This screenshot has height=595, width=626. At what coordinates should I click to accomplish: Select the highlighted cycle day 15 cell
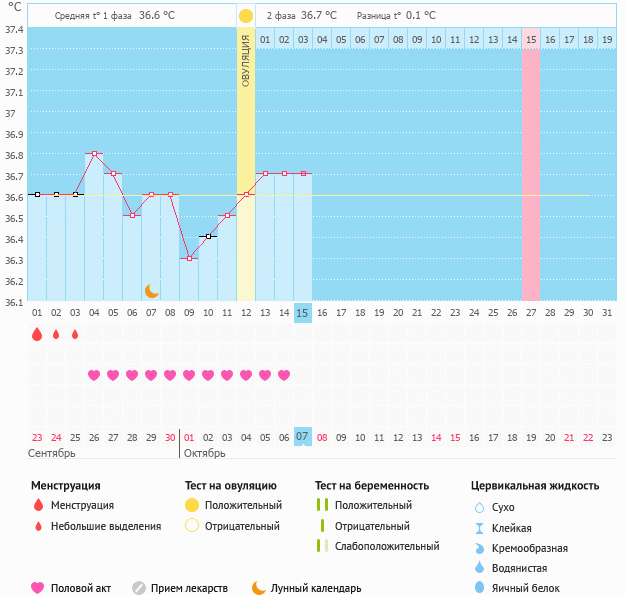tap(303, 313)
